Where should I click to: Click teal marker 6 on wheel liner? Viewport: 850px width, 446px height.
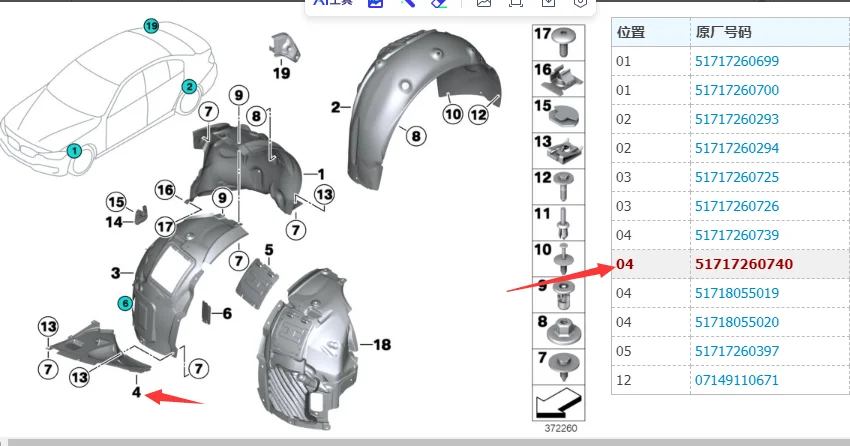pyautogui.click(x=125, y=302)
